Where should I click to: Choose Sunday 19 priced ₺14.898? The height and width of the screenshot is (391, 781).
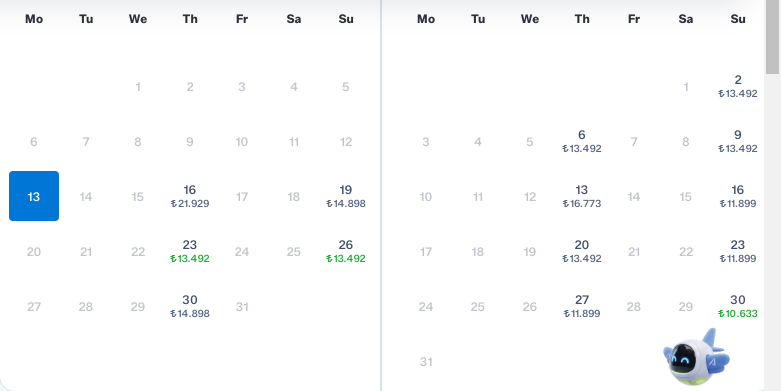click(x=346, y=196)
